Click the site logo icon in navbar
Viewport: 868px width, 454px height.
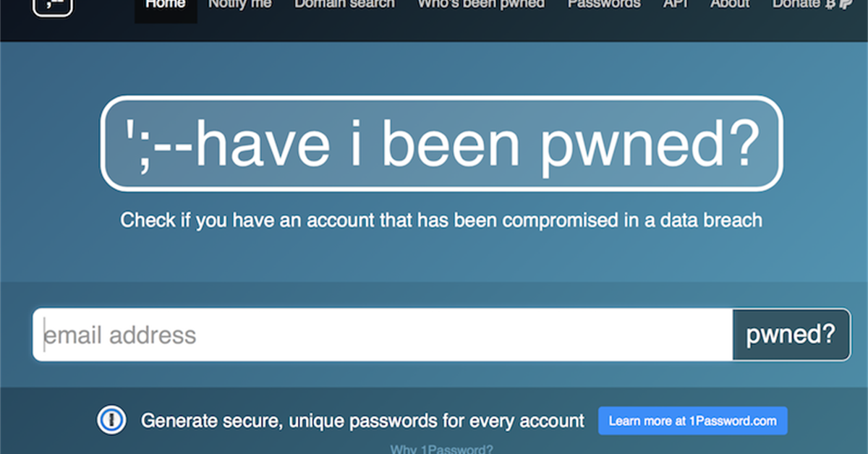tap(53, 6)
